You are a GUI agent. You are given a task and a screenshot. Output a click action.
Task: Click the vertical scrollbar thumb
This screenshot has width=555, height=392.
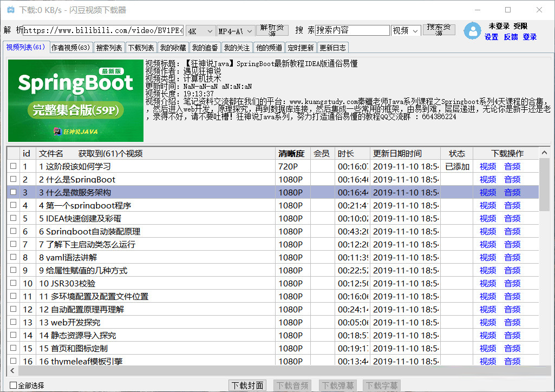[x=544, y=185]
